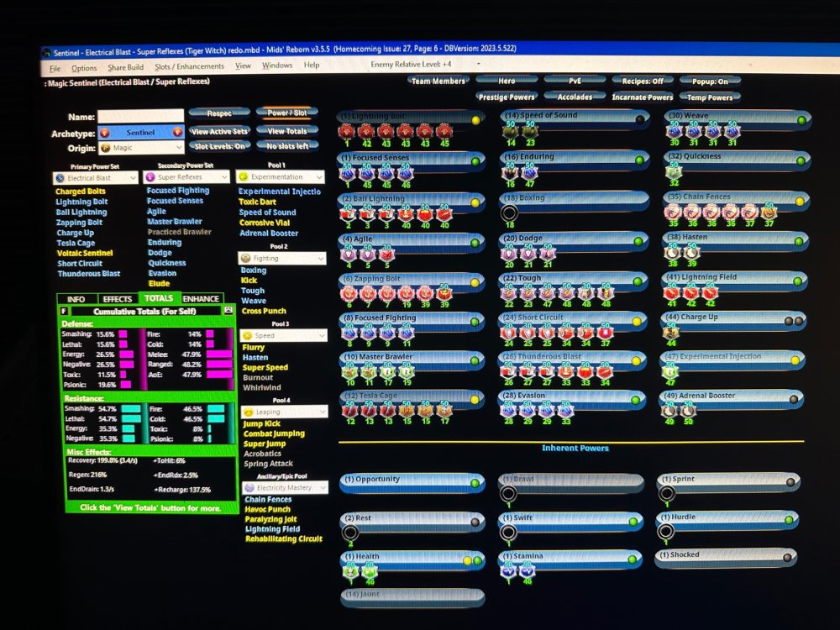Click the View Active Sets button
Viewport: 840px width, 630px height.
pyautogui.click(x=218, y=131)
